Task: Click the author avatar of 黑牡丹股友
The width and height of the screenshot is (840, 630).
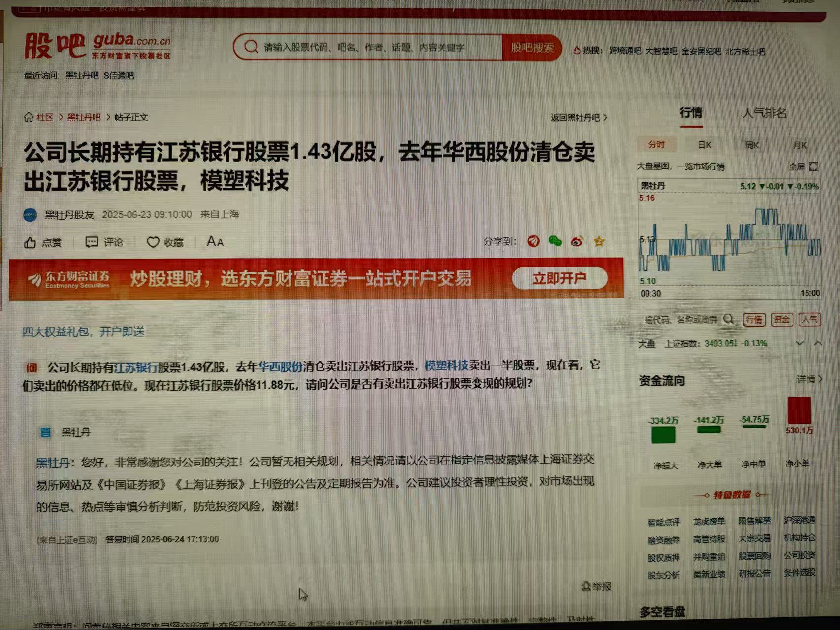Action: click(x=31, y=215)
